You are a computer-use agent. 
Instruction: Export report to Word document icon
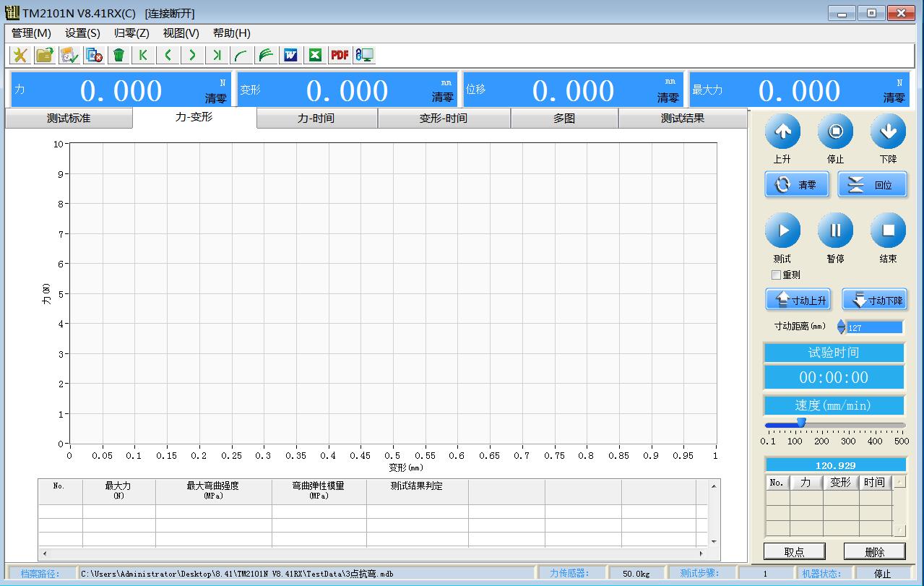point(291,55)
